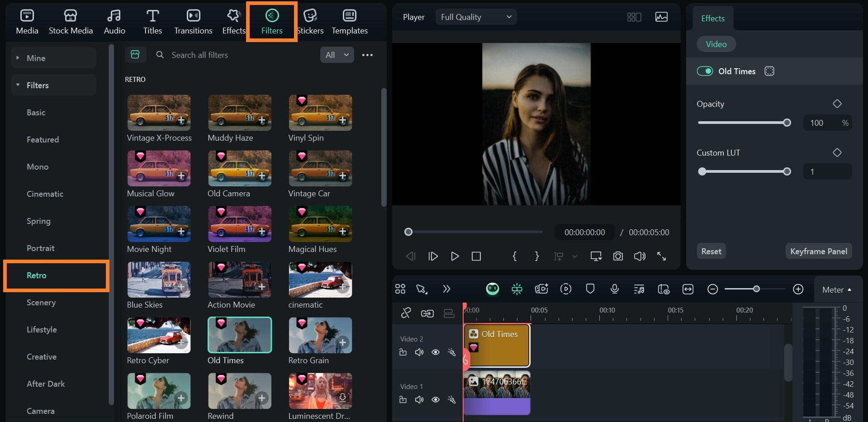The image size is (868, 422).
Task: Open the All filter type dropdown
Action: click(337, 55)
